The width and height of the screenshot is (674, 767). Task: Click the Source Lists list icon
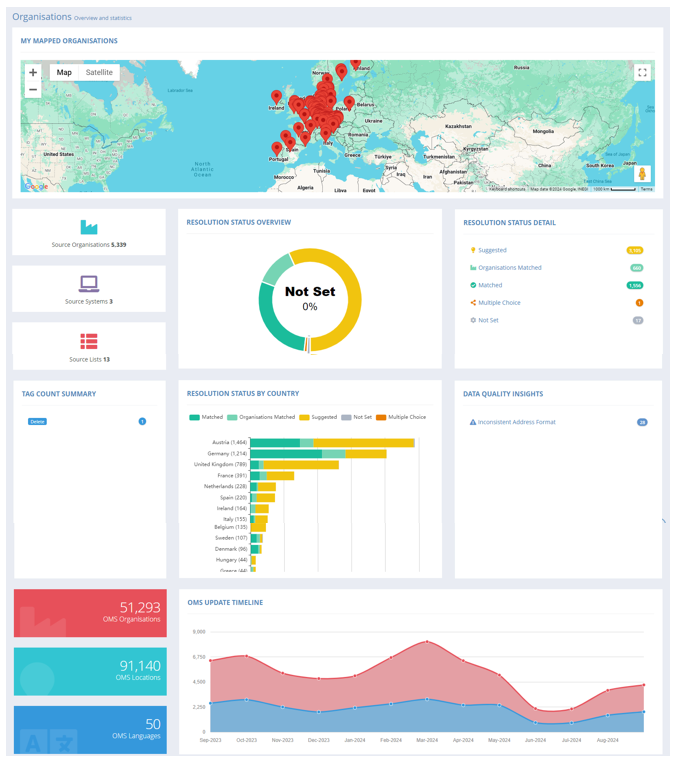point(89,342)
